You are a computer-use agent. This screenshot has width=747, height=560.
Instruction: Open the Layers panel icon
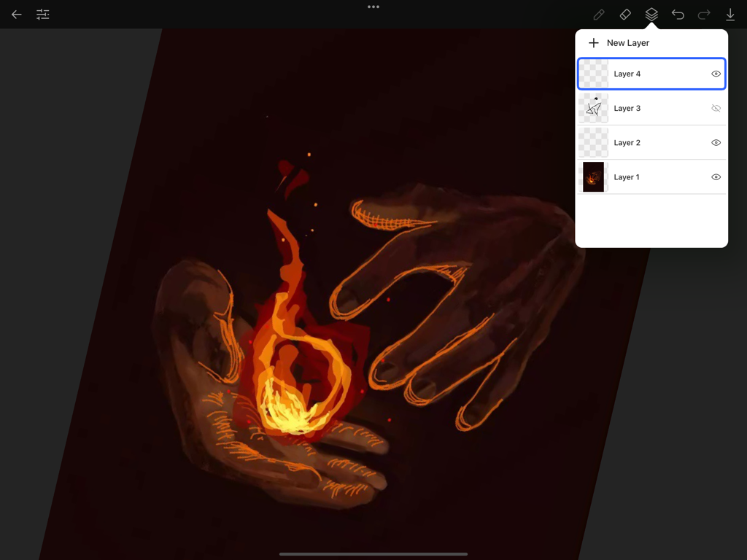(x=651, y=14)
